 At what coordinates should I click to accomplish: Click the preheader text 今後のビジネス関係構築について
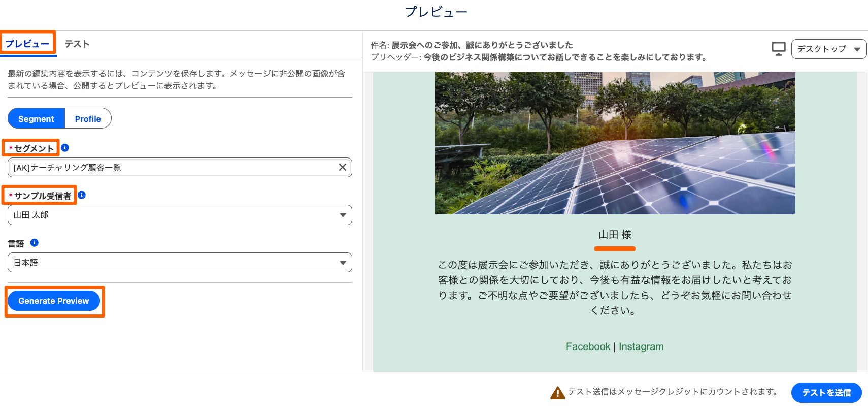[565, 57]
